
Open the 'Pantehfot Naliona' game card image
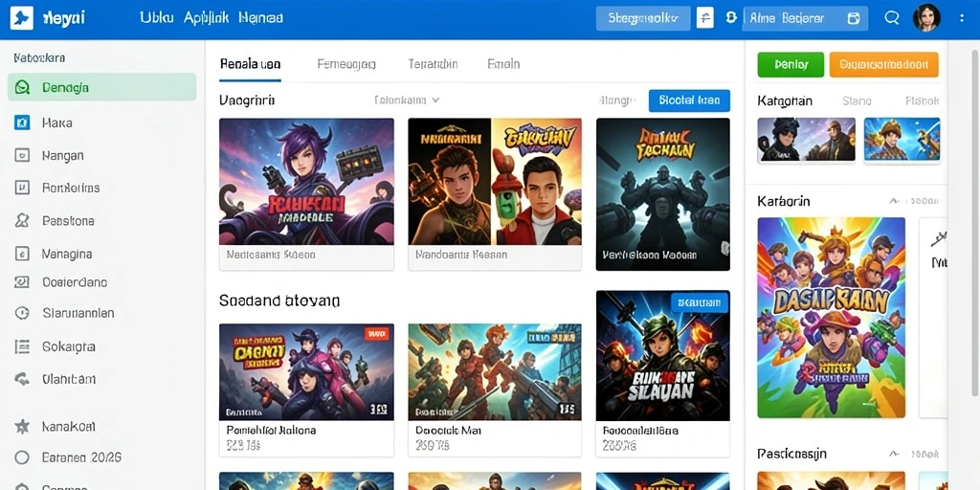coord(306,372)
